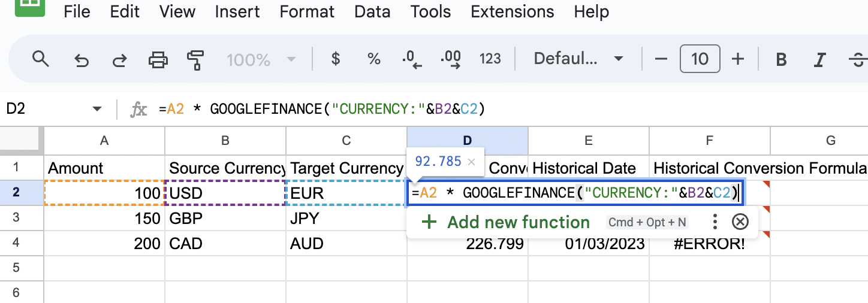Increase font size plus button
This screenshot has height=303, width=868.
point(738,59)
